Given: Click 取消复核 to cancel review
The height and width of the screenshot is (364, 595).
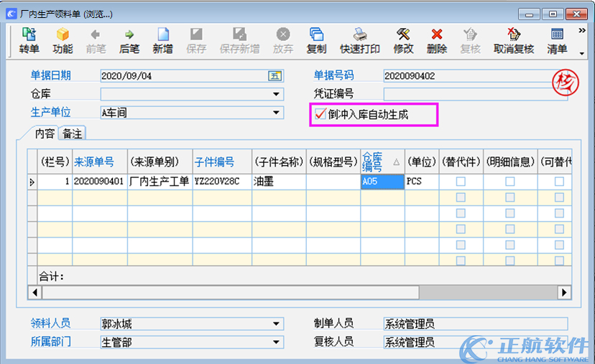Looking at the screenshot, I should coord(514,41).
